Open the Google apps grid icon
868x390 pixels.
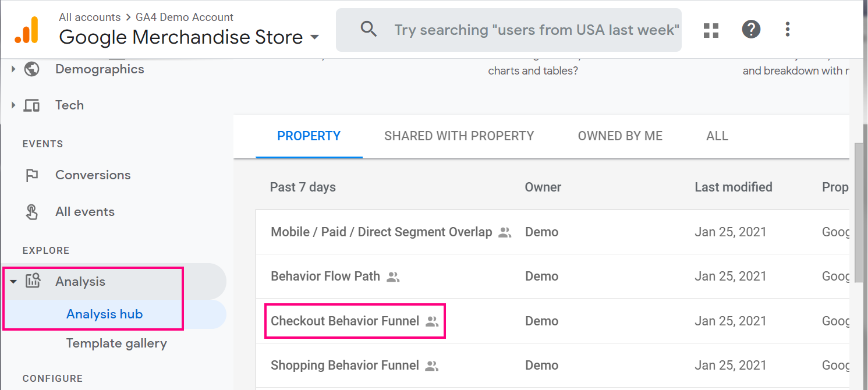tap(711, 30)
